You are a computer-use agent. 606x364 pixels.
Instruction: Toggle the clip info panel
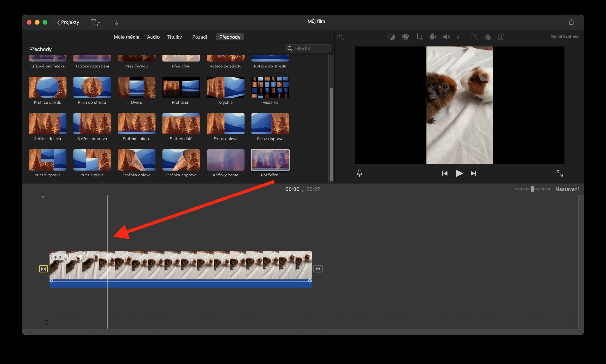coord(501,37)
